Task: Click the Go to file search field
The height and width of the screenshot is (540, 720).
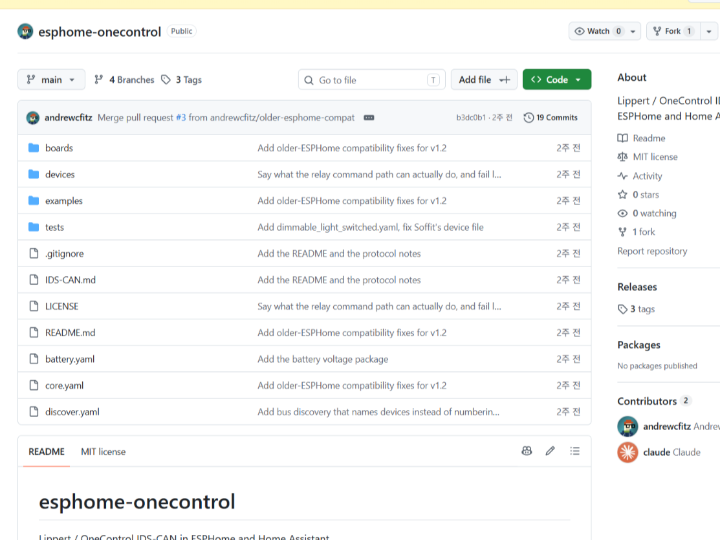Action: [x=372, y=80]
